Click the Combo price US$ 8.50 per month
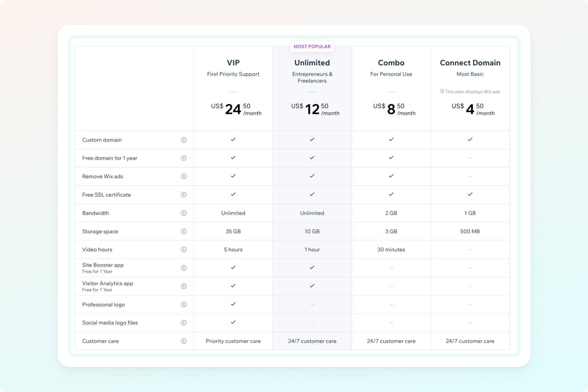Screen dimensions: 588x392 tap(394, 109)
